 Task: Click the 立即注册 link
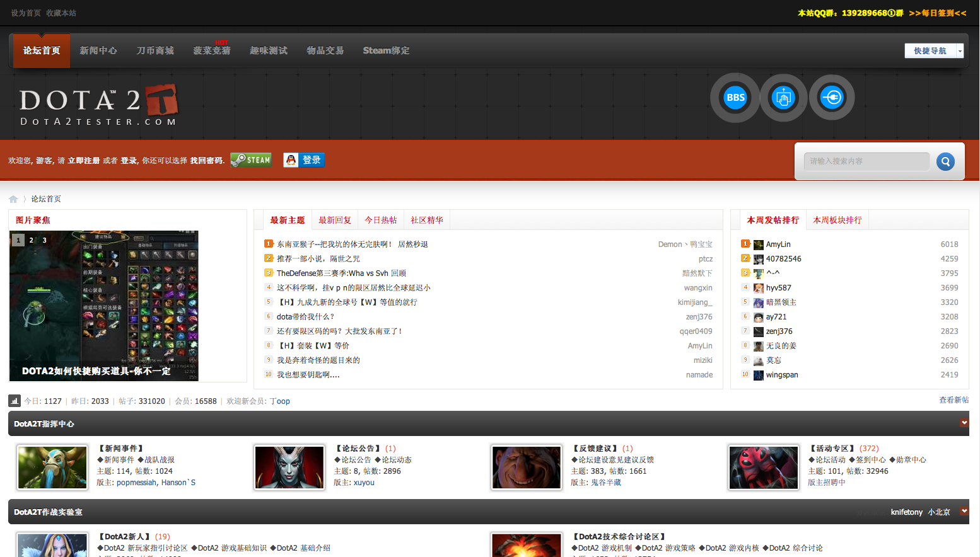pos(84,161)
